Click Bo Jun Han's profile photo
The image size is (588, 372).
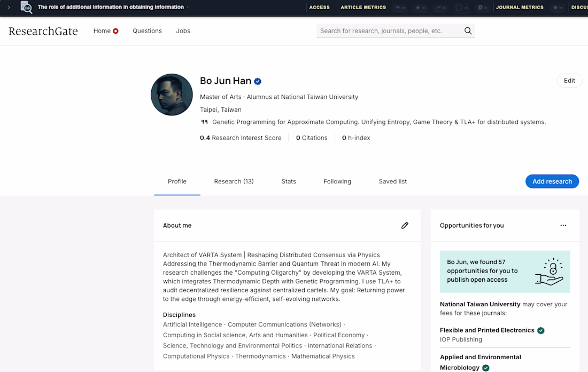[172, 95]
